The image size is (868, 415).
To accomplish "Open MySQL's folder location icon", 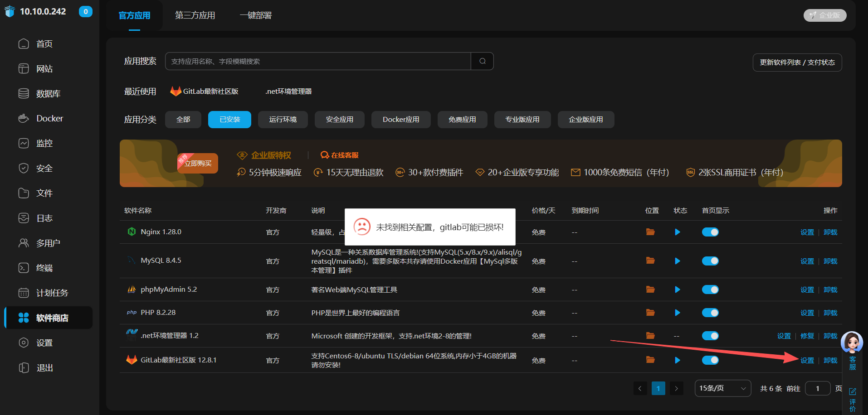I will (x=650, y=261).
